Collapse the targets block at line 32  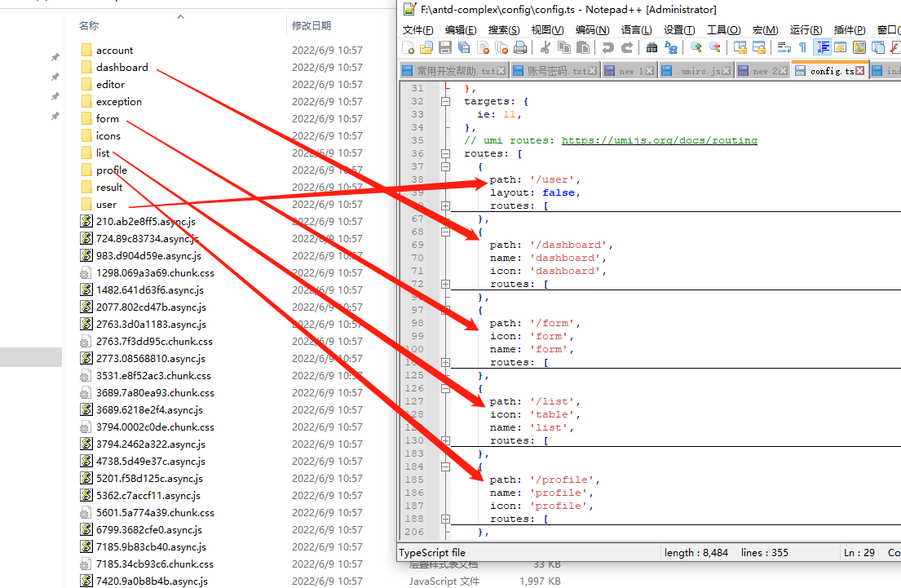point(445,101)
